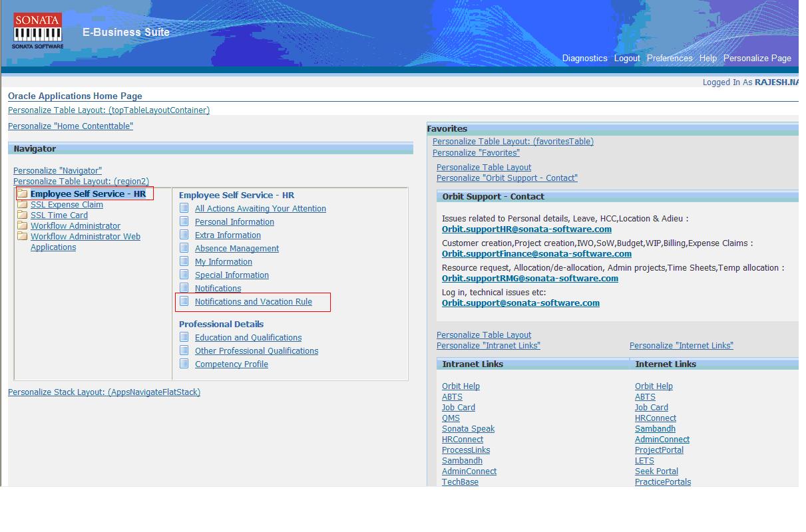Open My Information link
Image resolution: width=806 pixels, height=532 pixels.
tap(224, 262)
